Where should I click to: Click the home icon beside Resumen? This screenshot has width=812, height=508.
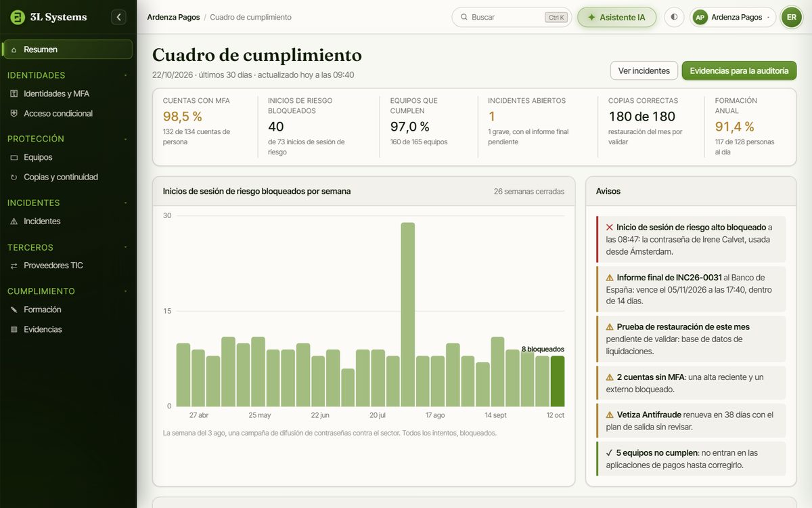[14, 49]
